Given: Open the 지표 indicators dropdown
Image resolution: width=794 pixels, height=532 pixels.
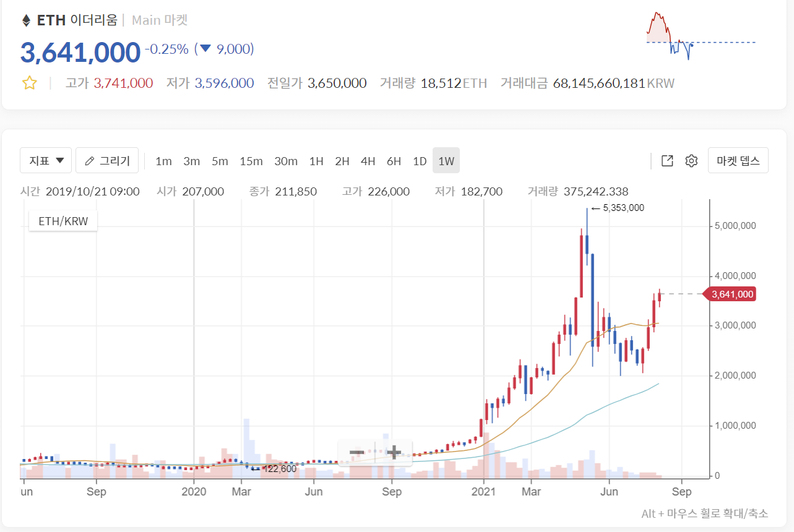Looking at the screenshot, I should pyautogui.click(x=46, y=161).
